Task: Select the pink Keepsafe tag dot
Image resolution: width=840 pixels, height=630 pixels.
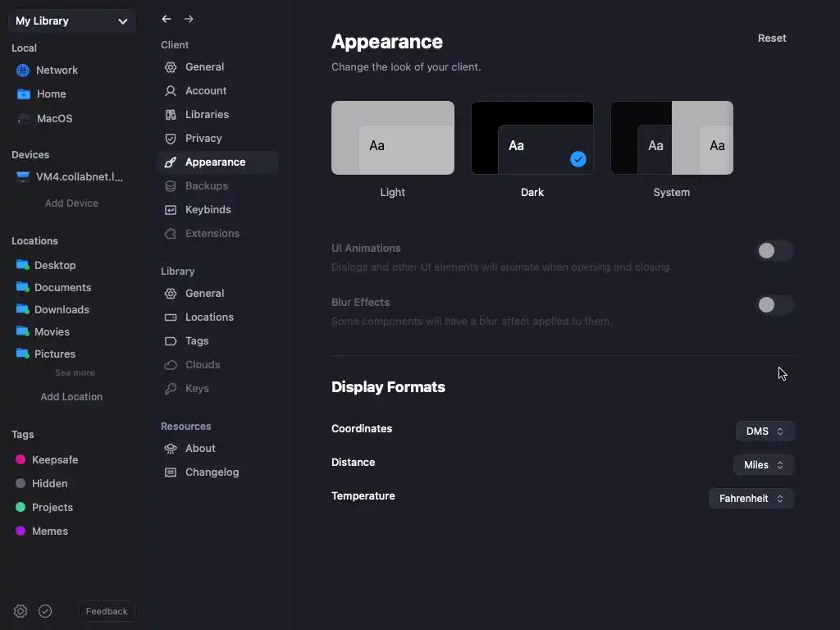Action: coord(21,460)
